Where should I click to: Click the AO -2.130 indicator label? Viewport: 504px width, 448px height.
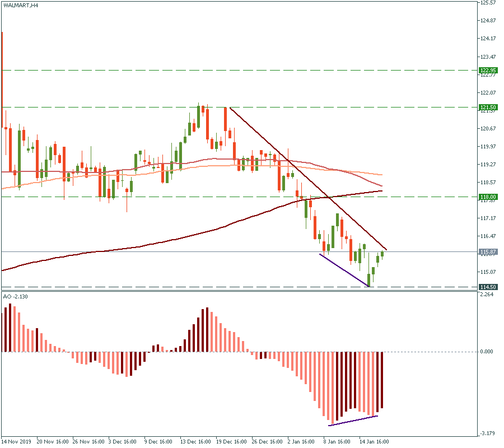[16, 296]
